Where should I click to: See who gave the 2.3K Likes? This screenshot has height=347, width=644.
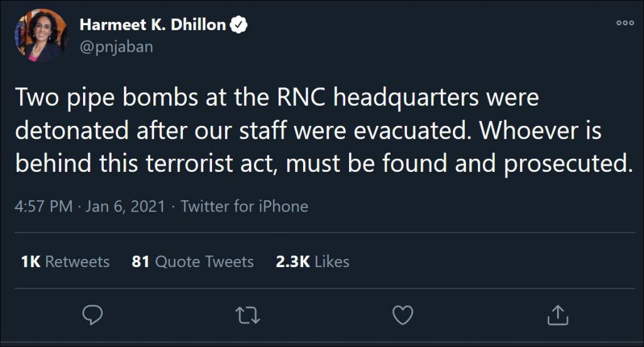point(313,261)
